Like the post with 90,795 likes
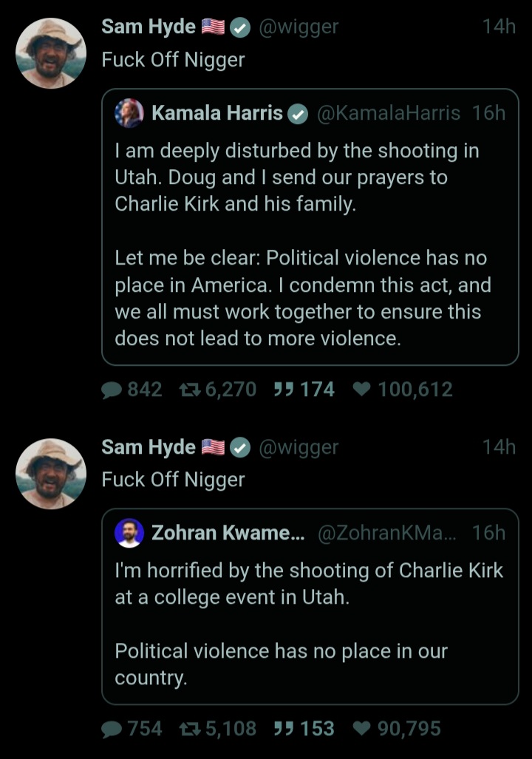The height and width of the screenshot is (759, 532). pos(362,729)
